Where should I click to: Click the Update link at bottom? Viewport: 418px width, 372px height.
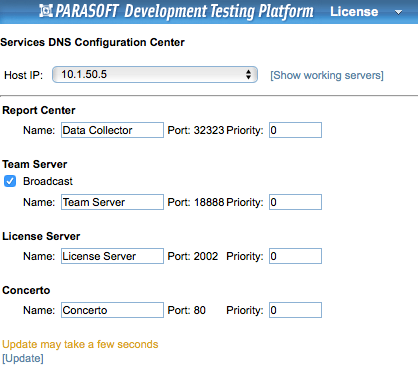pos(23,359)
